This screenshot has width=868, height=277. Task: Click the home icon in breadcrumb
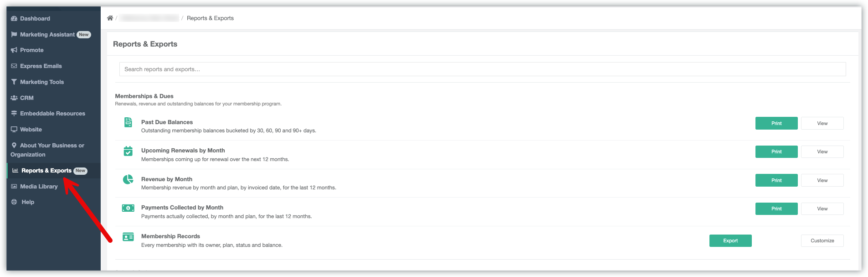point(110,18)
